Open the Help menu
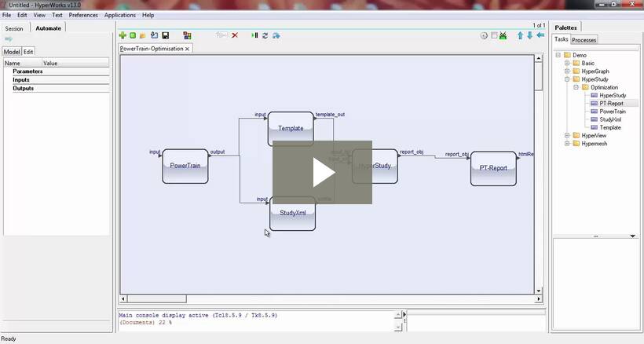This screenshot has width=644, height=344. click(x=148, y=15)
